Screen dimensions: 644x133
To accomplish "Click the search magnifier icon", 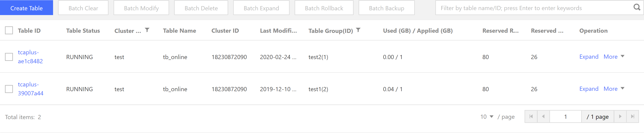I will [637, 8].
